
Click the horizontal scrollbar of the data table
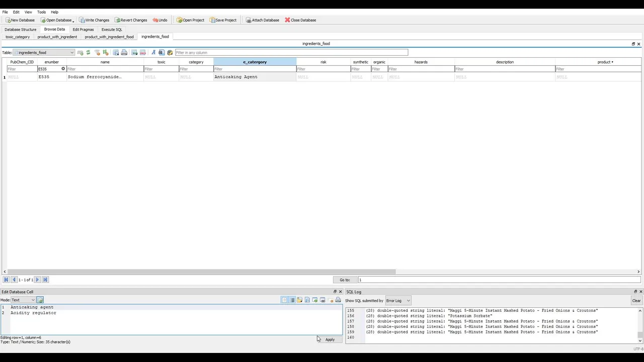click(x=201, y=271)
